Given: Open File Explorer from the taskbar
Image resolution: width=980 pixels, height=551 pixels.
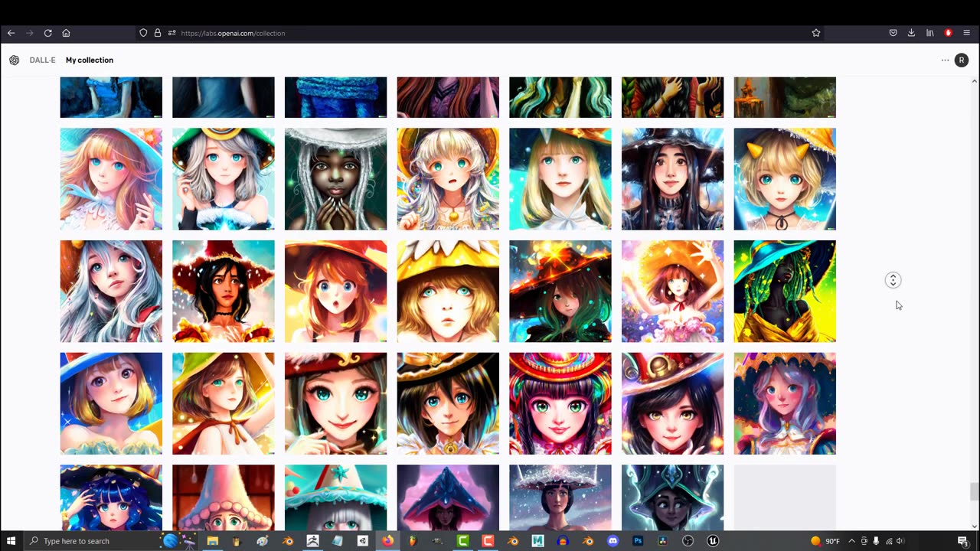Looking at the screenshot, I should pos(212,541).
